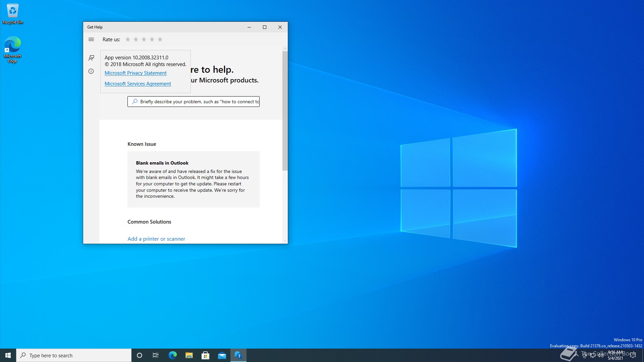Click the Common Solutions heading
Screen dimensions: 644x362
[x=149, y=222]
